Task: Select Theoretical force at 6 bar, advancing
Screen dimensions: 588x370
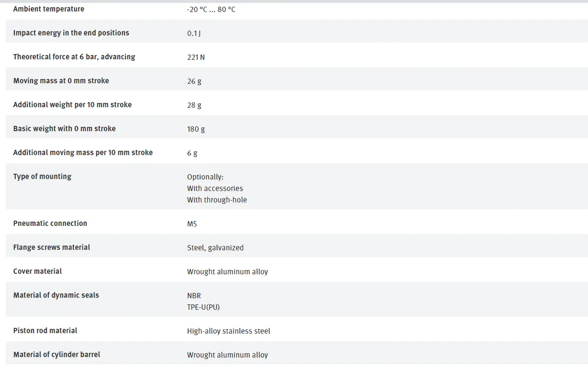Action: (74, 57)
